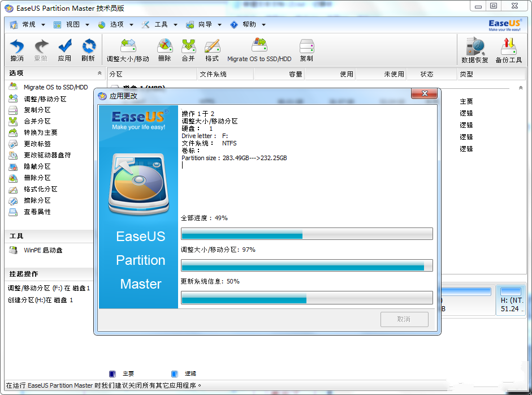The width and height of the screenshot is (532, 395).
Task: Open the 选项 menu dropdown arrow
Action: coord(131,25)
